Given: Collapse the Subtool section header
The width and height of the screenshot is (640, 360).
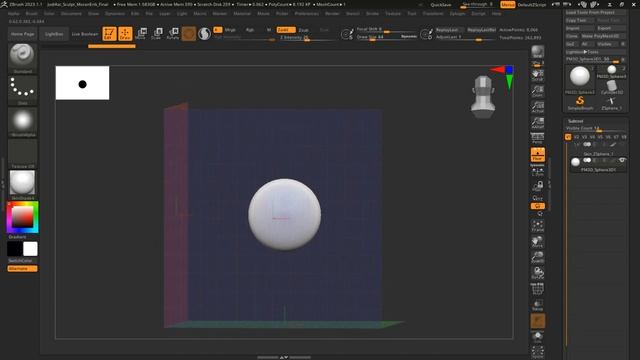Looking at the screenshot, I should pos(576,121).
